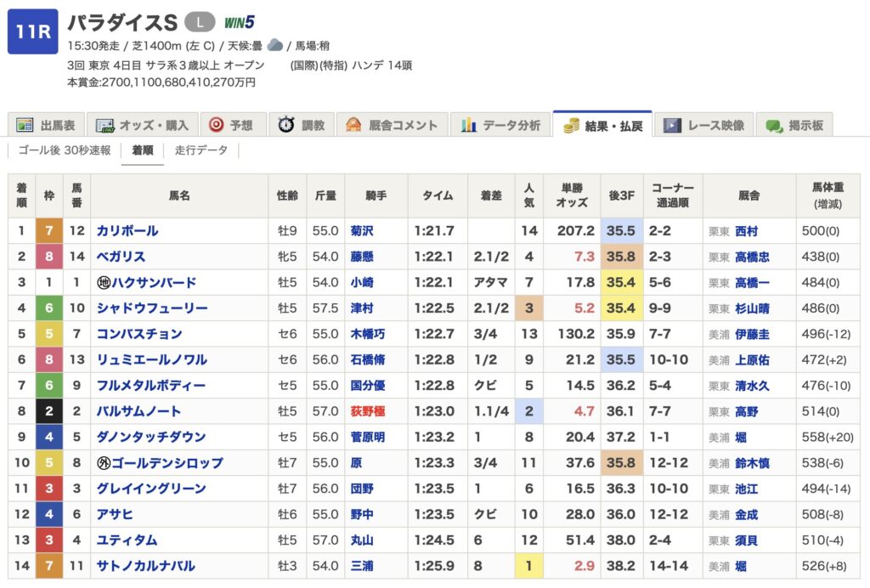Click the stable icon on 厩舎コメント
Image resolution: width=870 pixels, height=588 pixels.
pos(353,125)
